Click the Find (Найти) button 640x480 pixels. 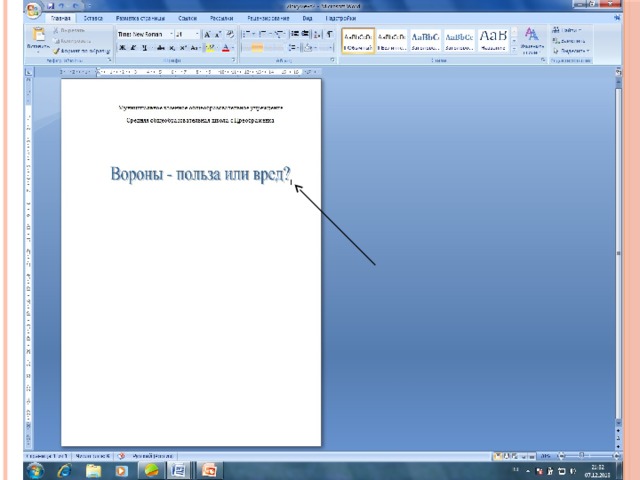tap(567, 30)
